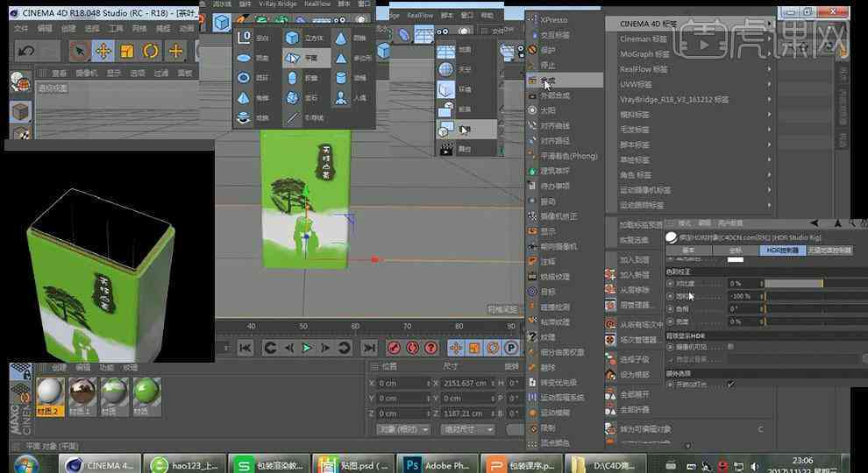This screenshot has width=868, height=473.
Task: Open the 摄像机 viewport menu
Action: tap(86, 73)
